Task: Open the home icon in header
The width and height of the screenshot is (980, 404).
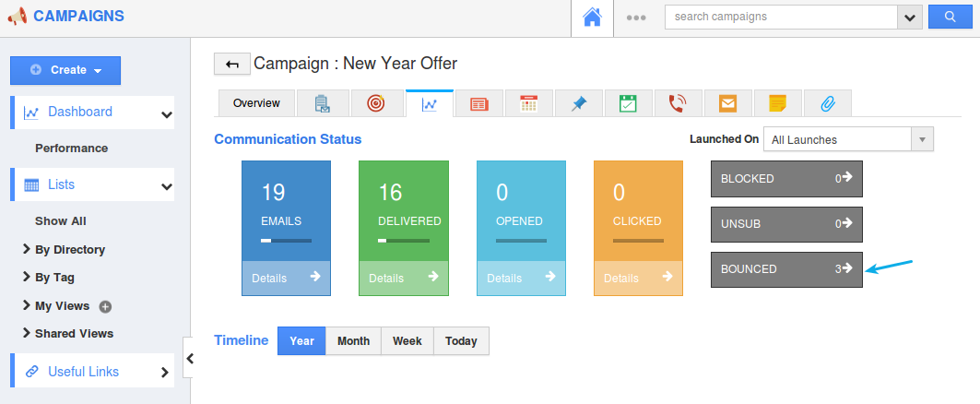Action: 592,18
